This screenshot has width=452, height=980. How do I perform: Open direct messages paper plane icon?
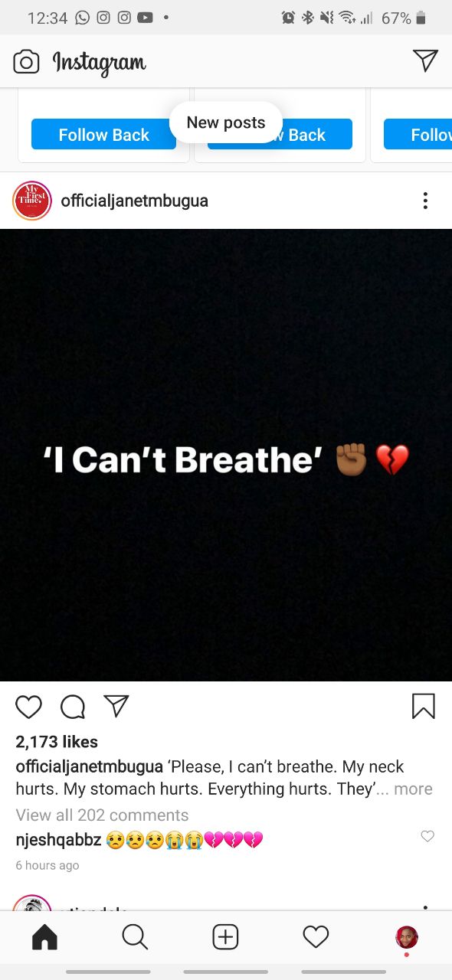point(425,61)
